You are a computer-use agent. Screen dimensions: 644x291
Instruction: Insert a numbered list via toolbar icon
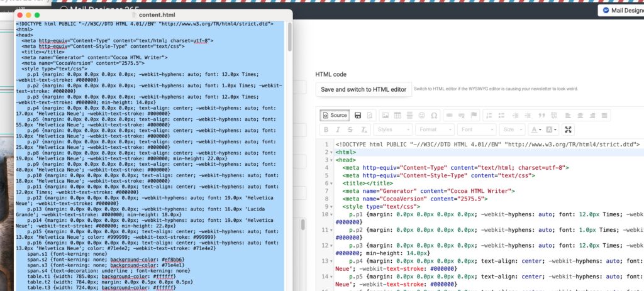pyautogui.click(x=489, y=116)
